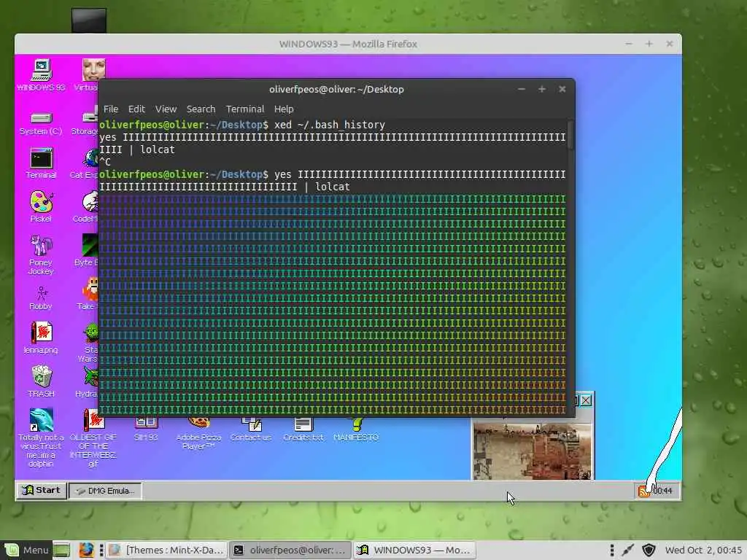Open the TRASH recycle bin icon

(41, 381)
